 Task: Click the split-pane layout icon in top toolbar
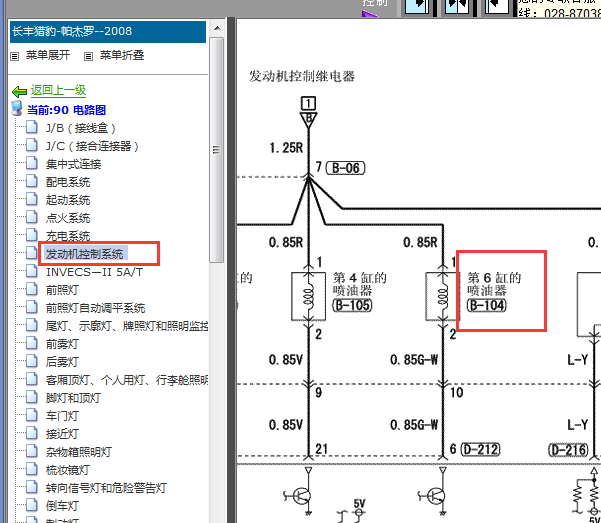point(456,7)
